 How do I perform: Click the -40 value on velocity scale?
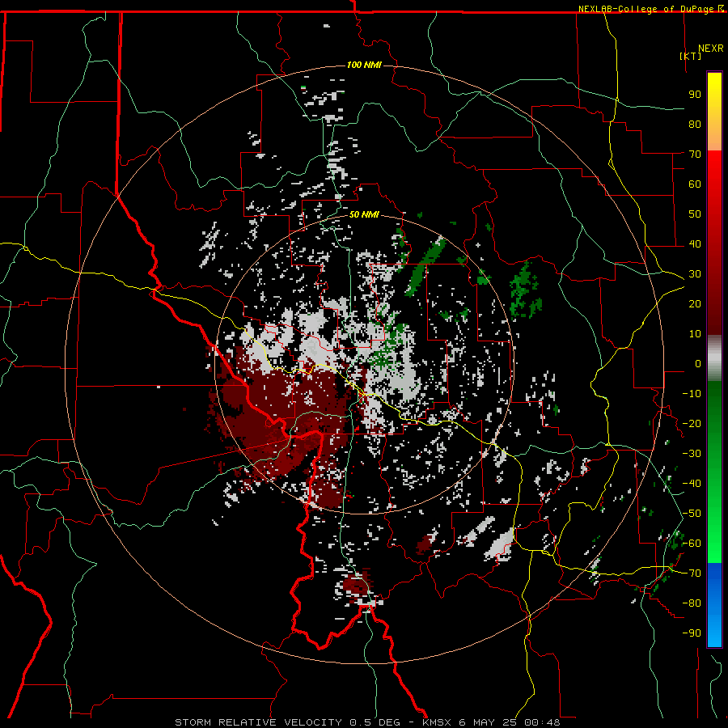tap(692, 484)
